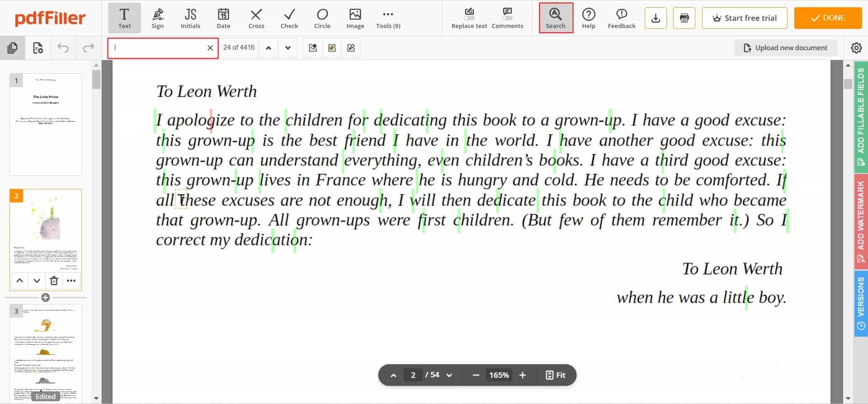Image resolution: width=868 pixels, height=404 pixels.
Task: Open the document settings page icon
Action: (x=38, y=48)
